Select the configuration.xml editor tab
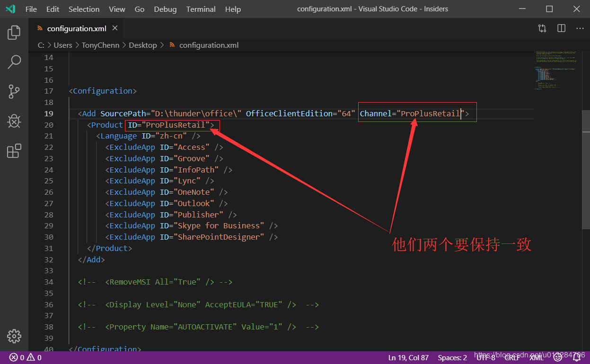Viewport: 590px width, 364px height. (76, 28)
